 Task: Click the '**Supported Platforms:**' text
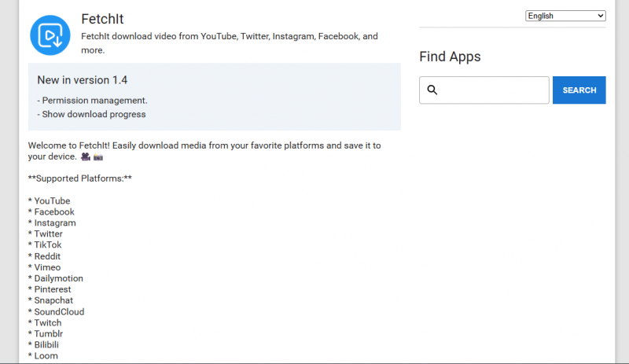[80, 178]
